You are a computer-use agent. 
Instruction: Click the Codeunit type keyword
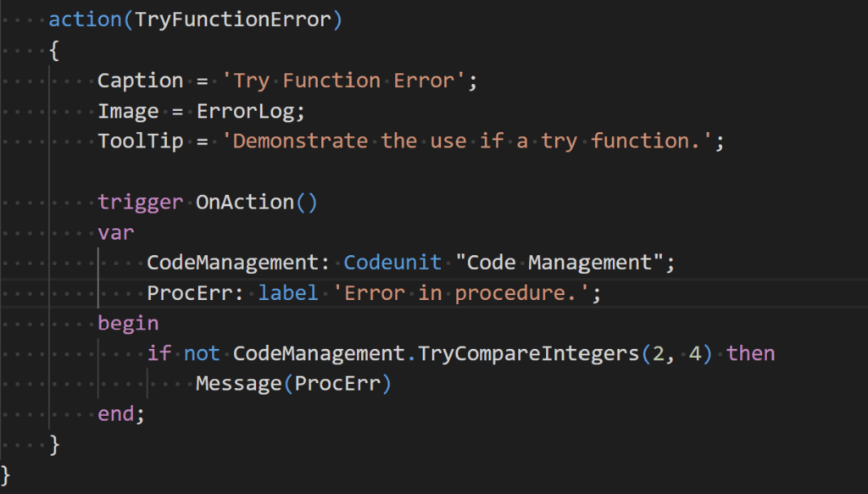[x=392, y=263]
